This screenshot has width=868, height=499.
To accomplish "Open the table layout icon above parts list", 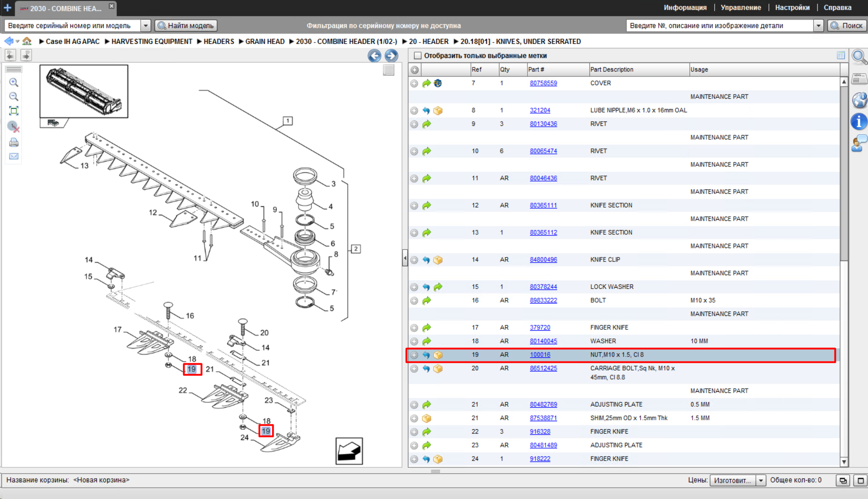I will 841,55.
